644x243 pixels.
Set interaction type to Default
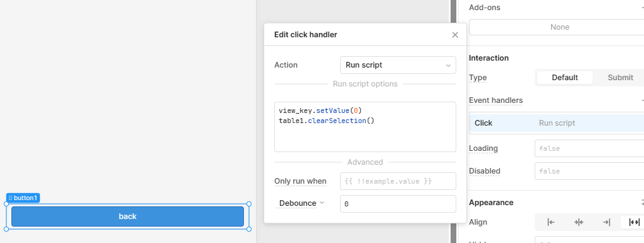[x=565, y=78]
